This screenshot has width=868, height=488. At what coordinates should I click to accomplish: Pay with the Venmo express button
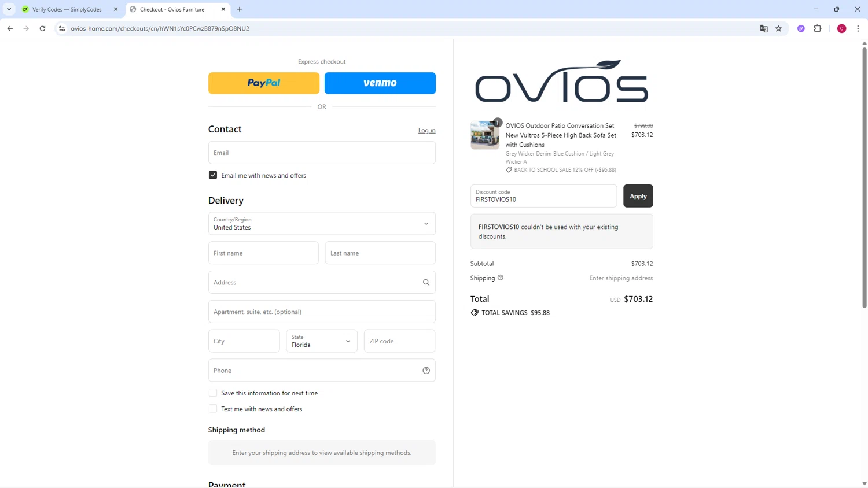tap(380, 83)
